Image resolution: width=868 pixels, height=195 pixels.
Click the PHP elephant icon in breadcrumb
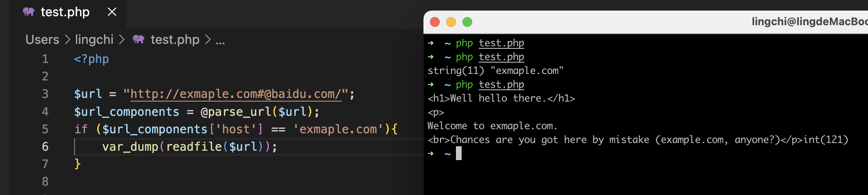[x=139, y=39]
